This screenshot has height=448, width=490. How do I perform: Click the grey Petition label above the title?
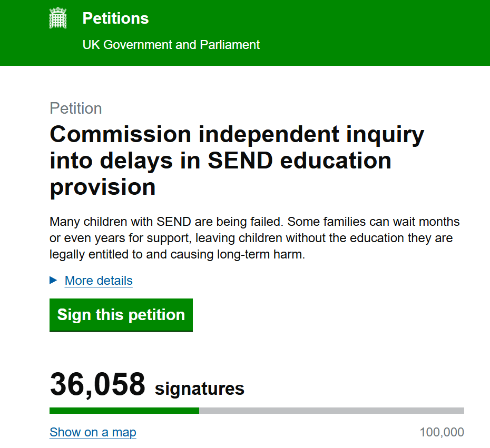click(x=75, y=108)
